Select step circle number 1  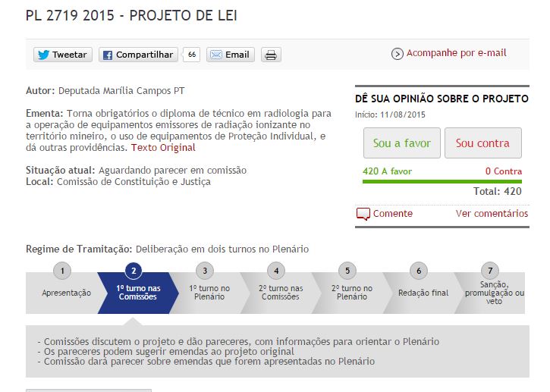pos(62,271)
